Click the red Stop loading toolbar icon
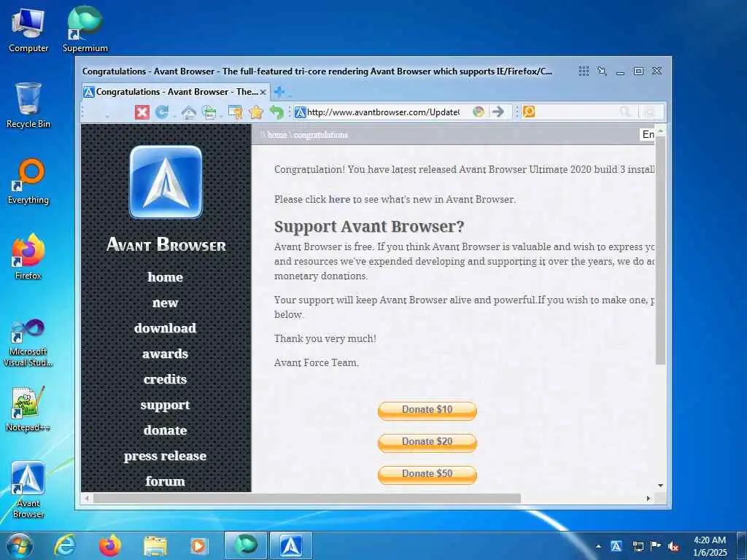Viewport: 747px width, 560px height. coord(142,112)
